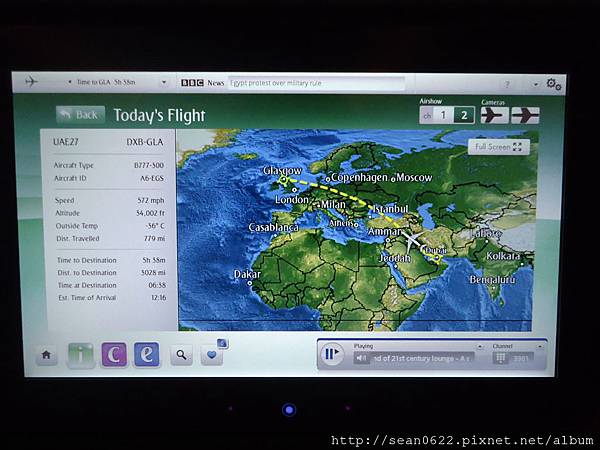Click the Casablanca label on the map
The image size is (600, 450).
tap(273, 227)
